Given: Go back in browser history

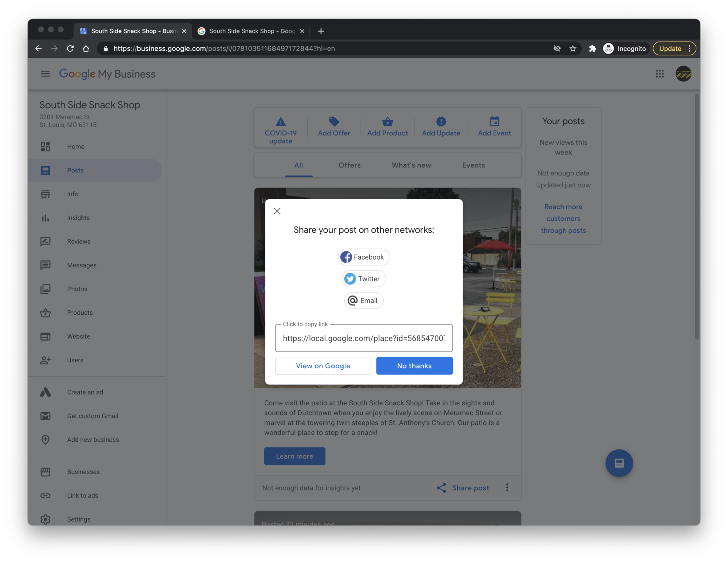Looking at the screenshot, I should [x=39, y=48].
